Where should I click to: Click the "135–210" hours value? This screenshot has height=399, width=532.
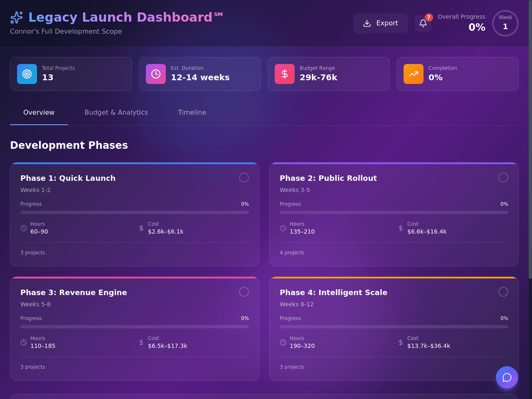tap(302, 232)
